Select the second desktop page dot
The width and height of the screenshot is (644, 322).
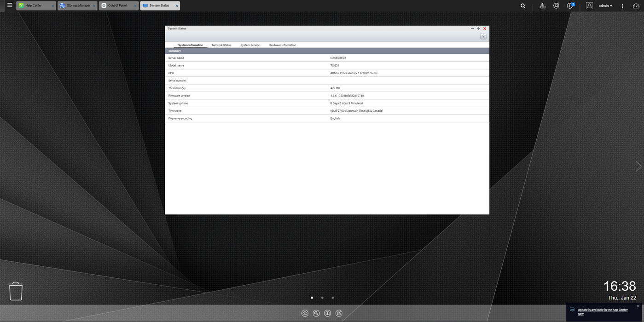322,298
